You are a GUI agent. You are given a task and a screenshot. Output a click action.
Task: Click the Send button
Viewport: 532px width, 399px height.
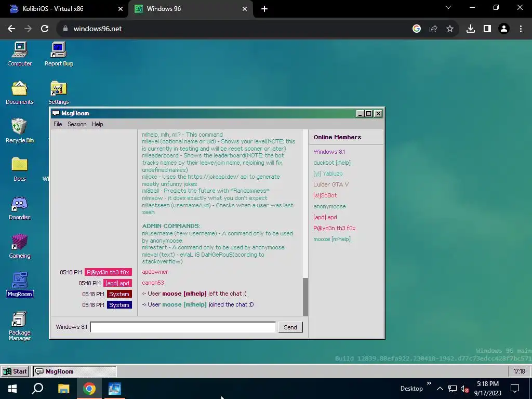click(x=290, y=327)
